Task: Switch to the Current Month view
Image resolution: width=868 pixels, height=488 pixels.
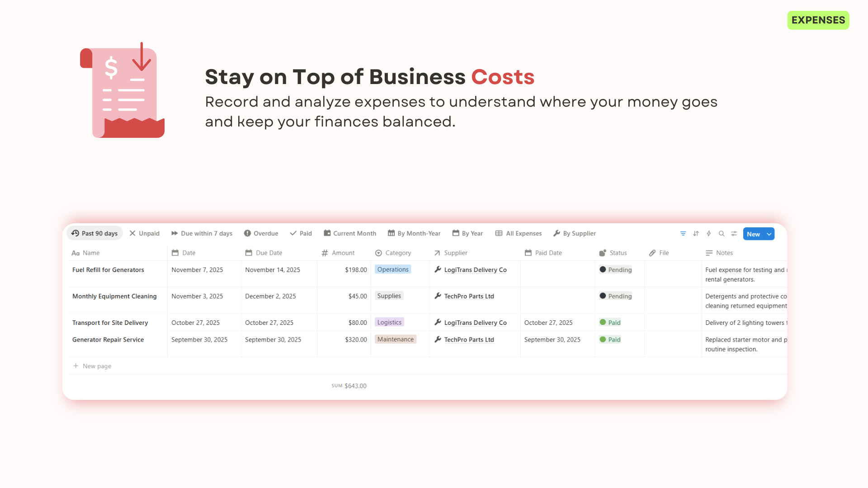Action: (349, 233)
